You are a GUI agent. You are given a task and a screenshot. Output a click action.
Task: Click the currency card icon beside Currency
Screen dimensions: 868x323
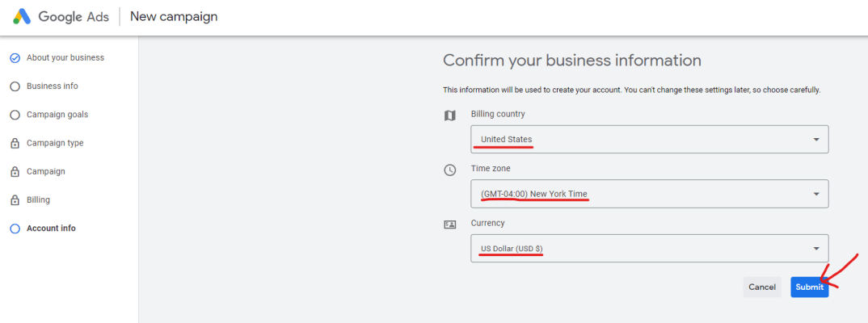tap(450, 224)
